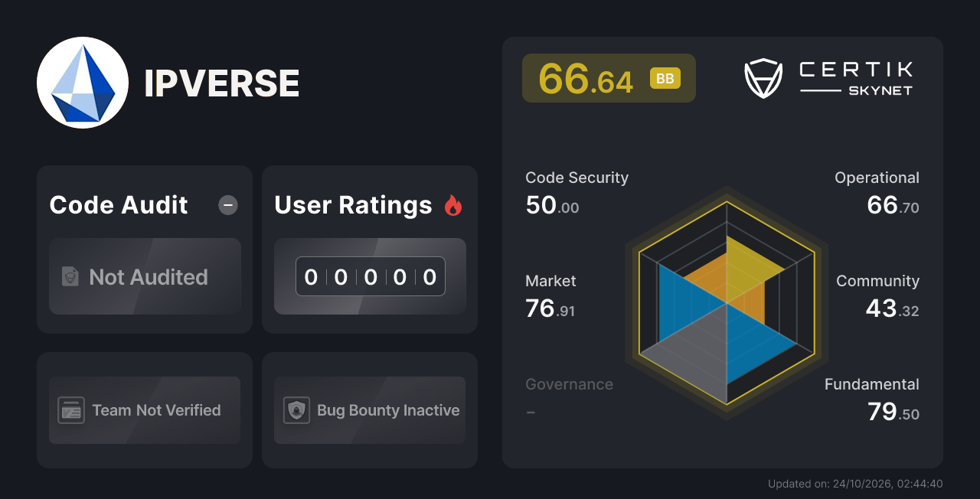Viewport: 980px width, 499px height.
Task: Click the CertiK shield logo
Action: coord(763,79)
